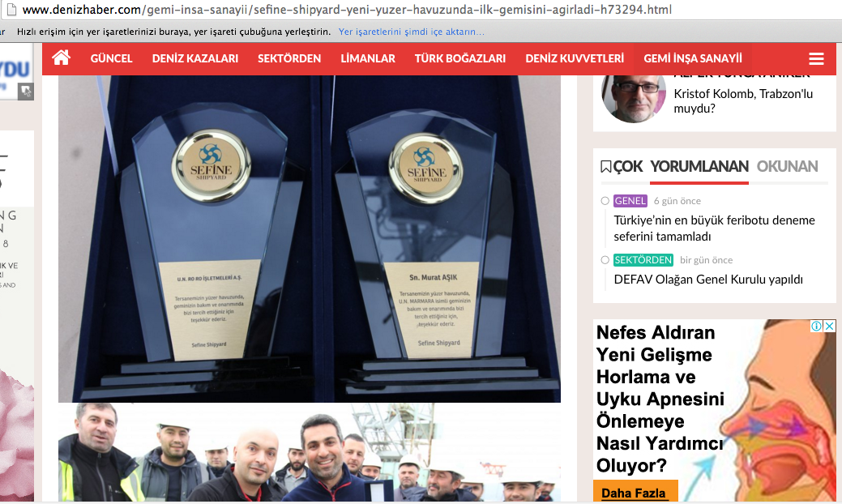Viewport: 842px width, 504px height.
Task: Open the 'Türkiye'nin en büyük feribotu' article
Action: click(x=714, y=229)
